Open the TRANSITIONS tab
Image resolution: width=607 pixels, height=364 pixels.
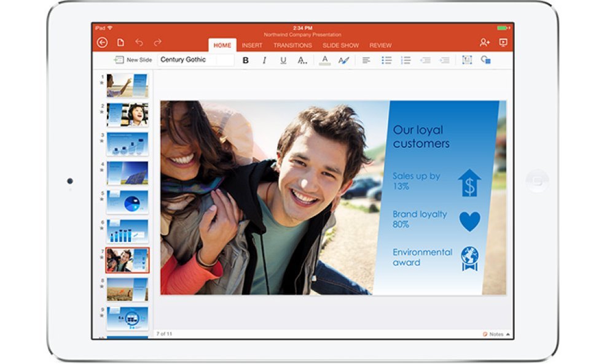[x=292, y=45]
